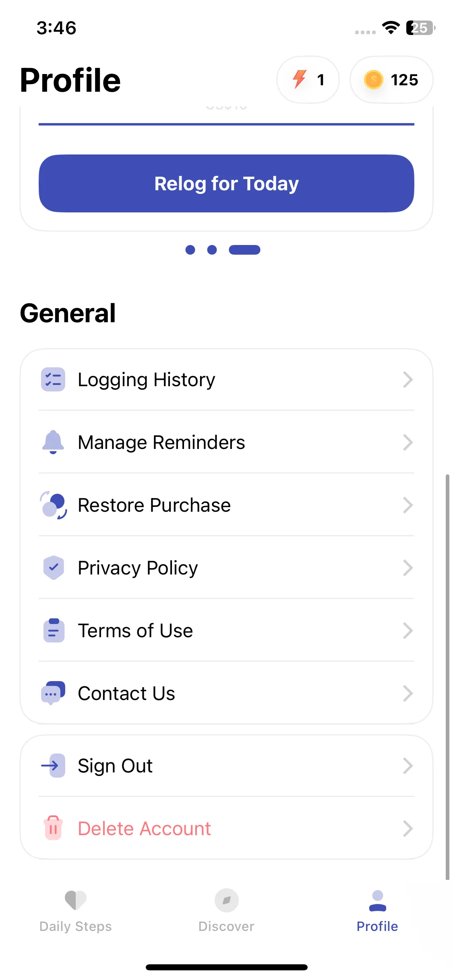Viewport: 453px width, 980px height.
Task: Tap the Delete Account trash icon
Action: click(53, 828)
